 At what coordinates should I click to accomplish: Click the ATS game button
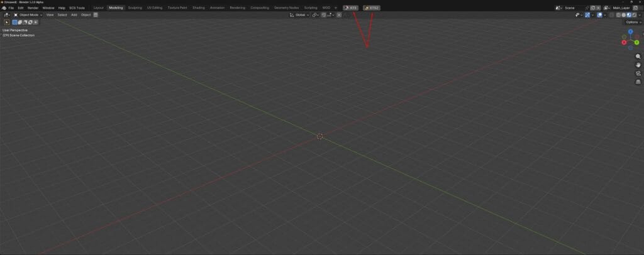351,8
